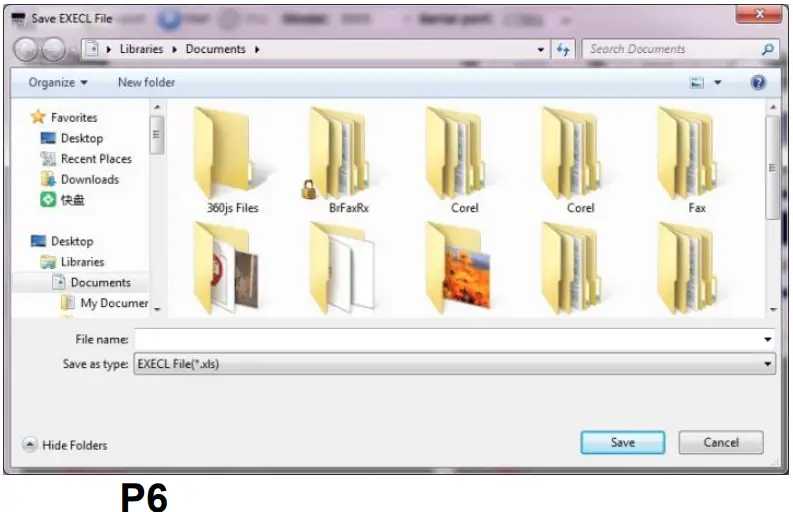This screenshot has width=793, height=512.
Task: Click the Cancel button
Action: (x=721, y=443)
